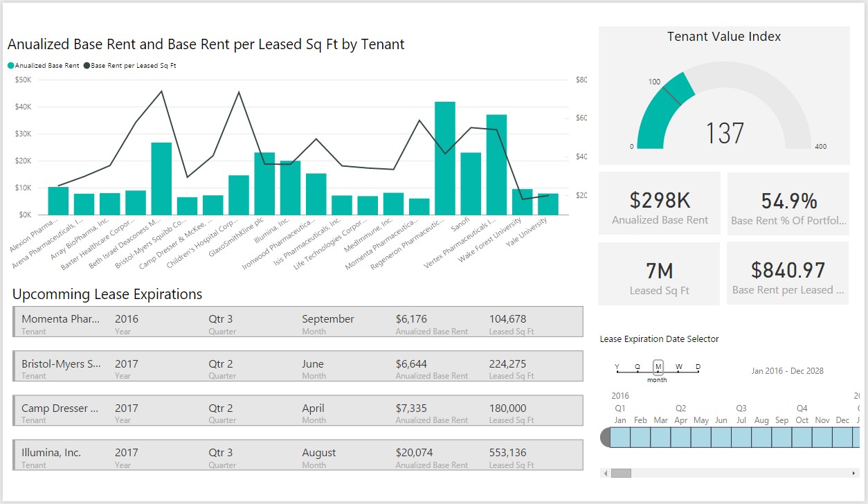Click the Base Rent per Leased Sq Ft legend marker
This screenshot has height=504, width=868.
87,66
